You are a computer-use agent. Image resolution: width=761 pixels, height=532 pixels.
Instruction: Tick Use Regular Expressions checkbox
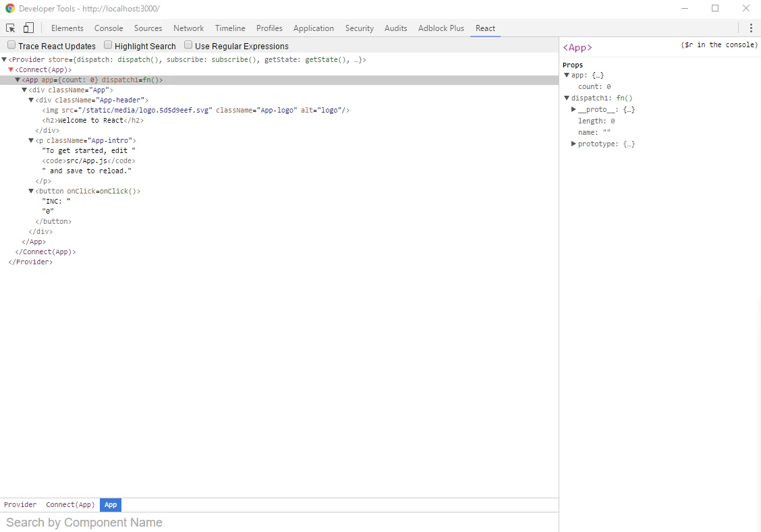click(x=188, y=45)
